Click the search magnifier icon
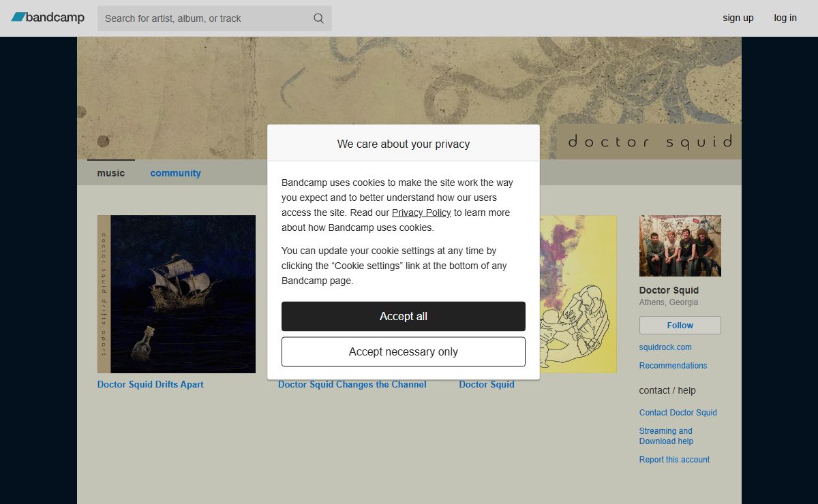The width and height of the screenshot is (818, 504). point(318,18)
